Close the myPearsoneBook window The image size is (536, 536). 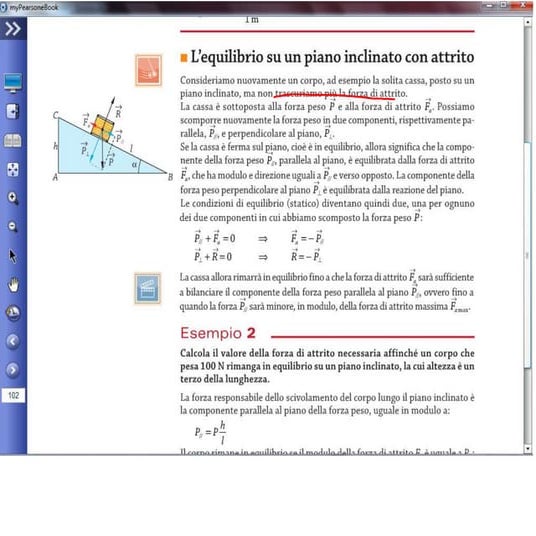point(523,5)
